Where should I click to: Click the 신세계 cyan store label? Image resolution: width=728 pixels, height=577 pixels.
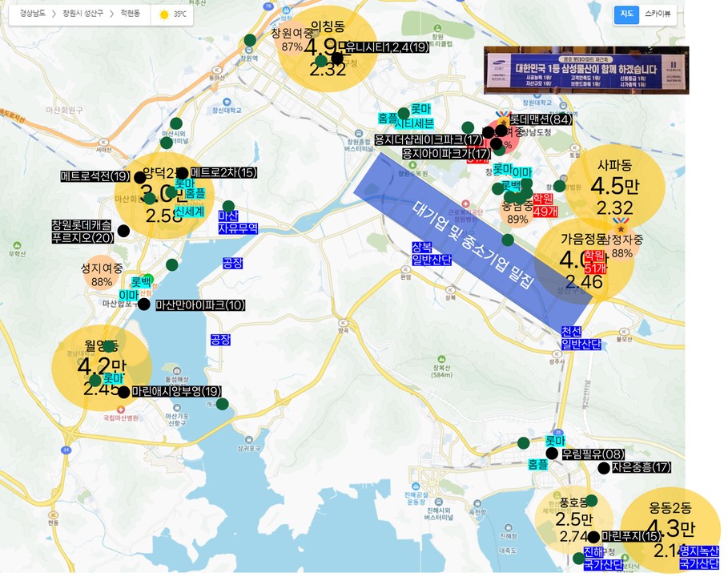190,212
